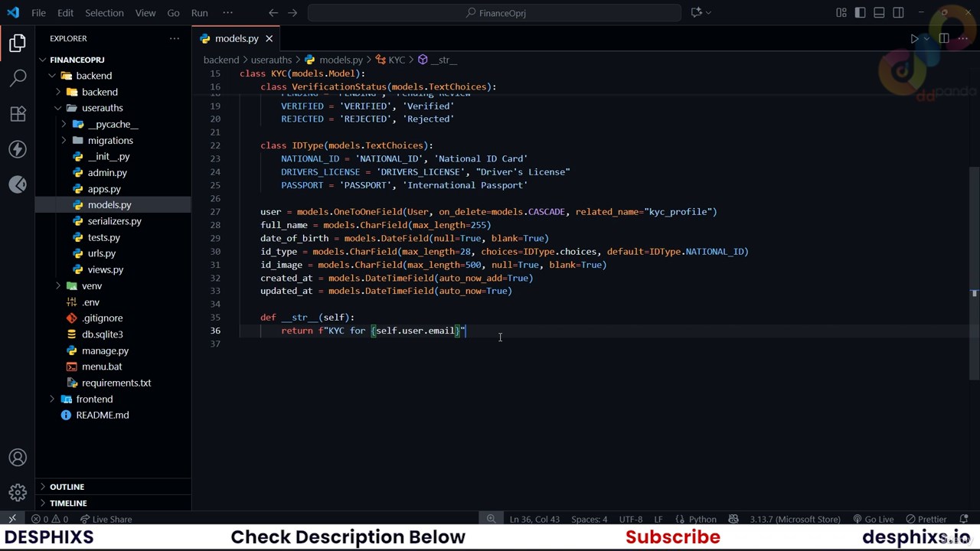Split the editor to the right

coord(944,38)
